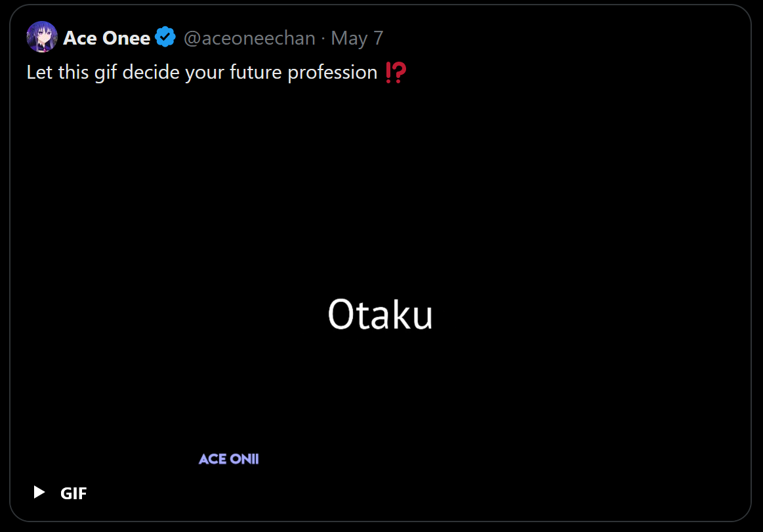Click the word "Let" starting the tweet
This screenshot has width=763, height=532.
point(39,72)
